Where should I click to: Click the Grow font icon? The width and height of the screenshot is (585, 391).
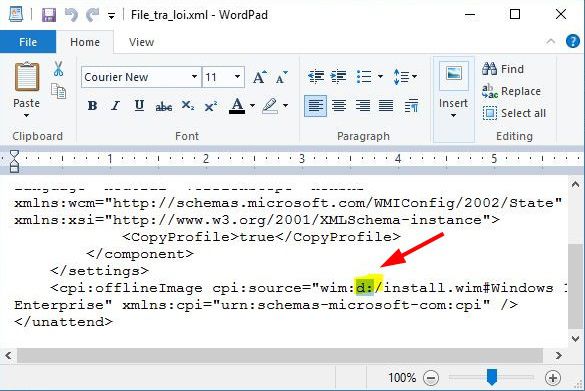[260, 77]
